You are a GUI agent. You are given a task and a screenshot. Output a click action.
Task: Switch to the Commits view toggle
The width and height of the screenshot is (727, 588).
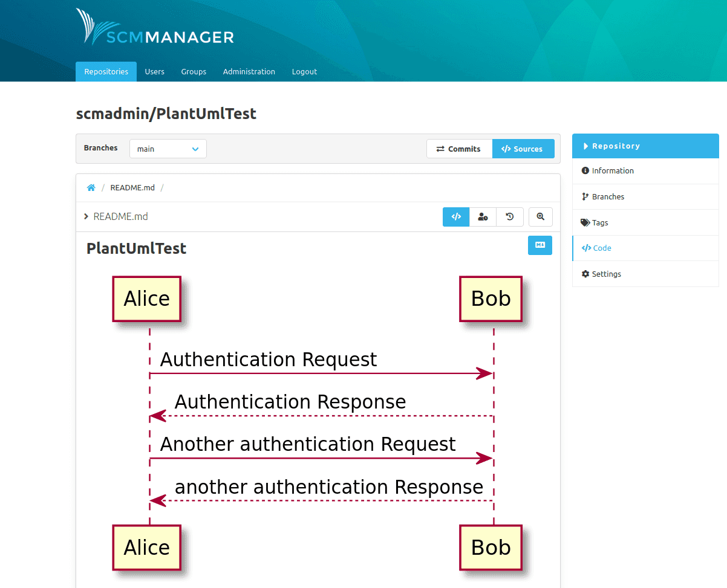[x=460, y=149]
